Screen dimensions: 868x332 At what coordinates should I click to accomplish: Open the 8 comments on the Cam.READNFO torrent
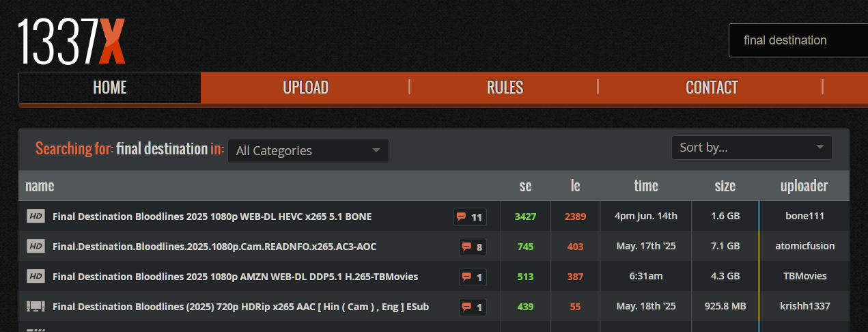[x=473, y=247]
